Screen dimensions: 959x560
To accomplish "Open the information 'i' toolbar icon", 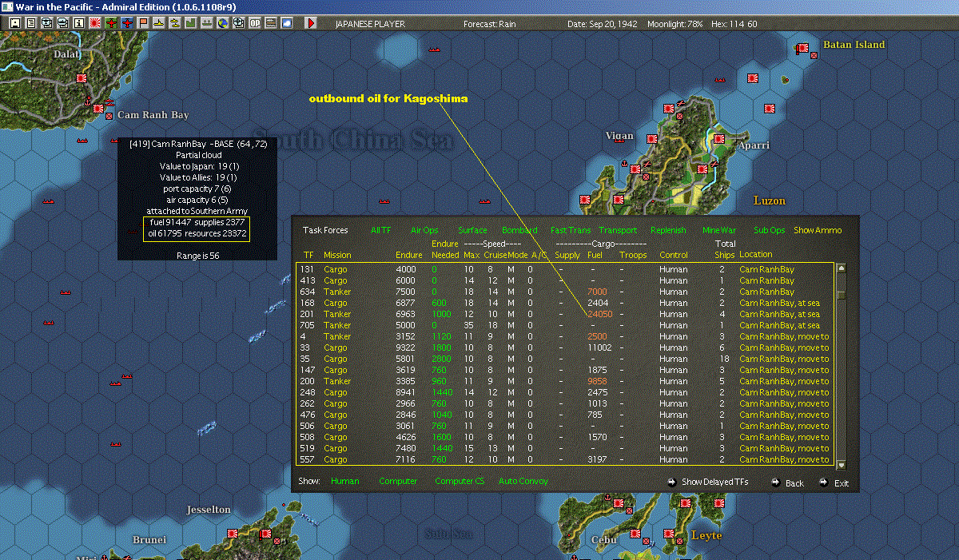I will [78, 23].
